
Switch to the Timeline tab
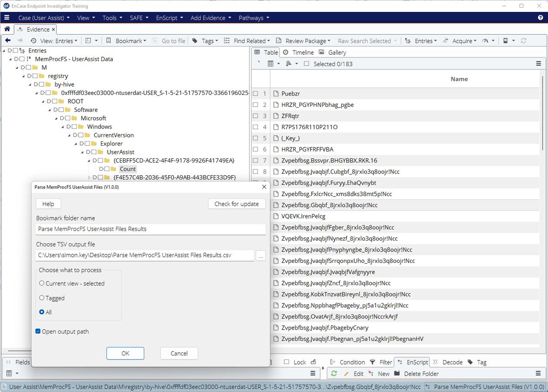tap(298, 52)
